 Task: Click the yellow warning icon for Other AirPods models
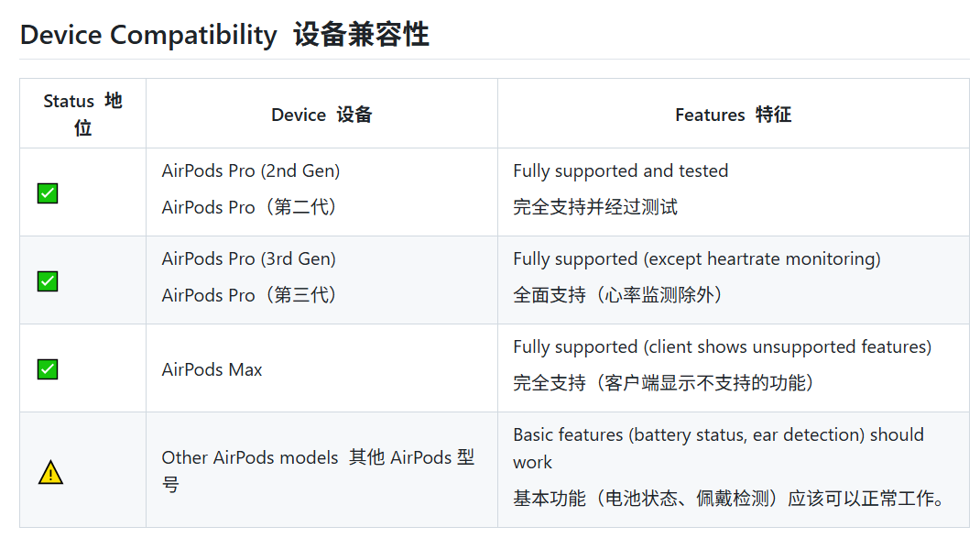pyautogui.click(x=50, y=473)
